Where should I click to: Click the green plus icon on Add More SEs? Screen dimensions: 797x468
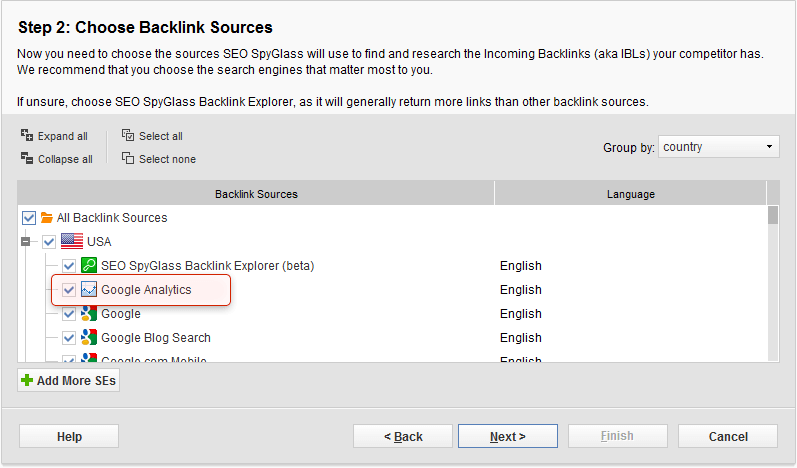pos(27,380)
